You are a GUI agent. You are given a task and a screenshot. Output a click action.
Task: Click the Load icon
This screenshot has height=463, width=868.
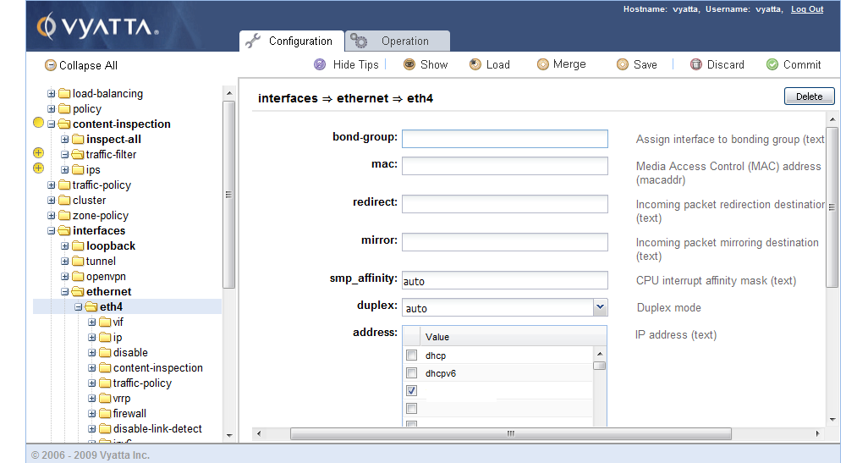point(475,64)
